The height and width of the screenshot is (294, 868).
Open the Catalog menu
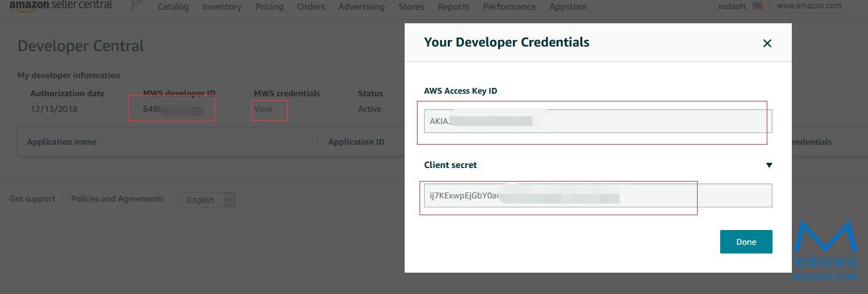[x=173, y=6]
